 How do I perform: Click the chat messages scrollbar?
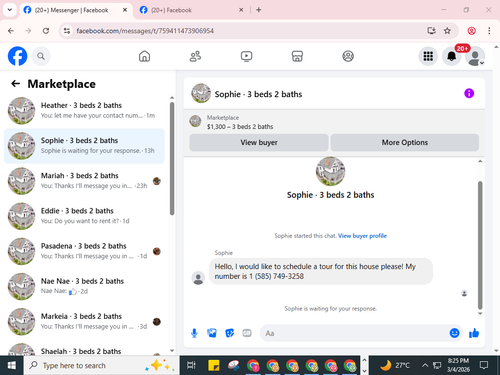(x=480, y=245)
